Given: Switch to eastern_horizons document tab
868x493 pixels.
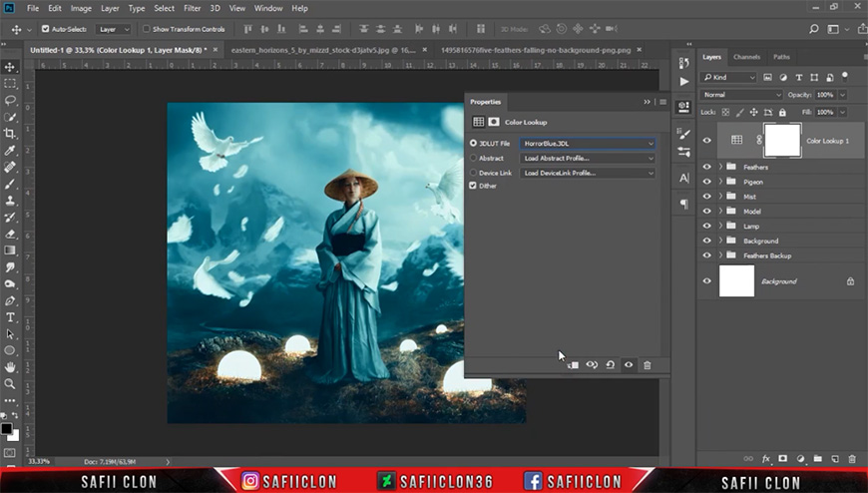Looking at the screenshot, I should point(323,50).
